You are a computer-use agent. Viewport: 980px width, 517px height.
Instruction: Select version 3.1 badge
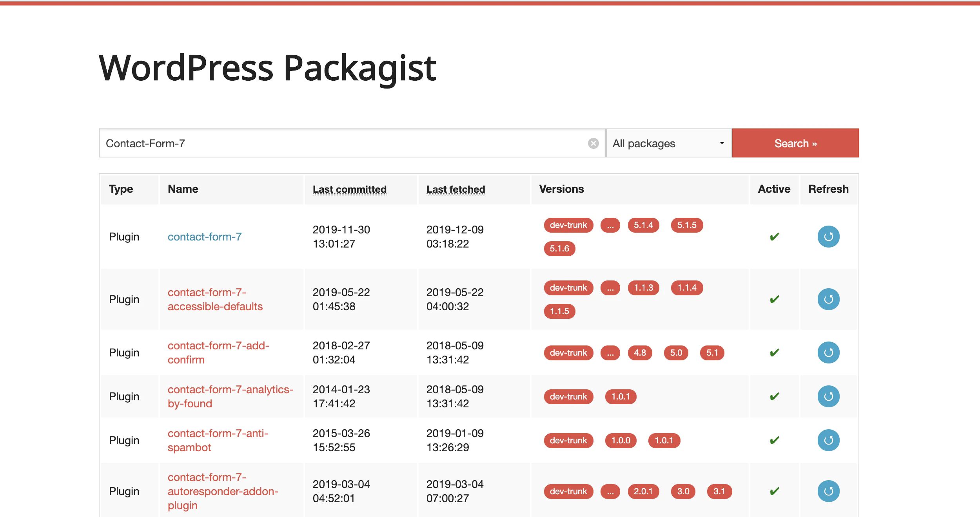719,492
